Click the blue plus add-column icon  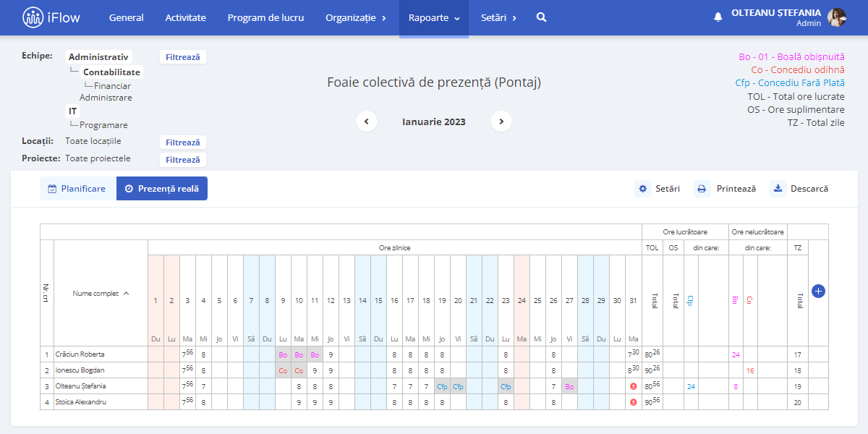pyautogui.click(x=818, y=291)
